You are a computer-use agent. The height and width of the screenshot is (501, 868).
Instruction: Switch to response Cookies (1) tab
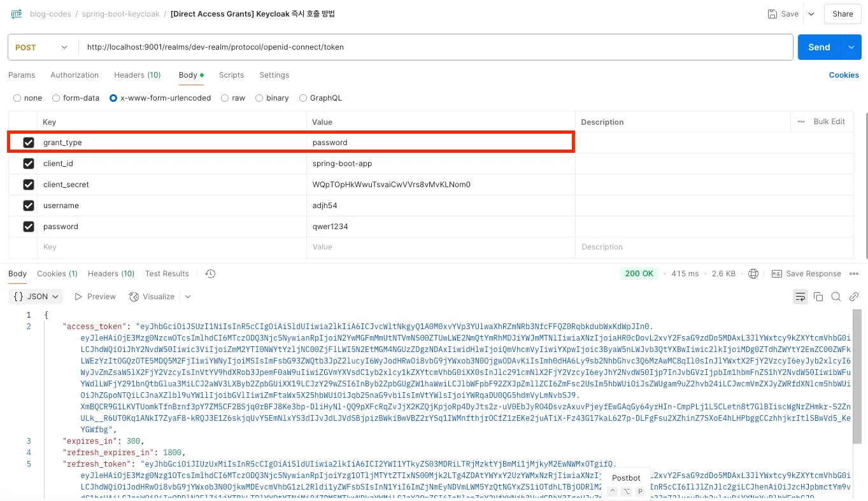[x=57, y=274]
